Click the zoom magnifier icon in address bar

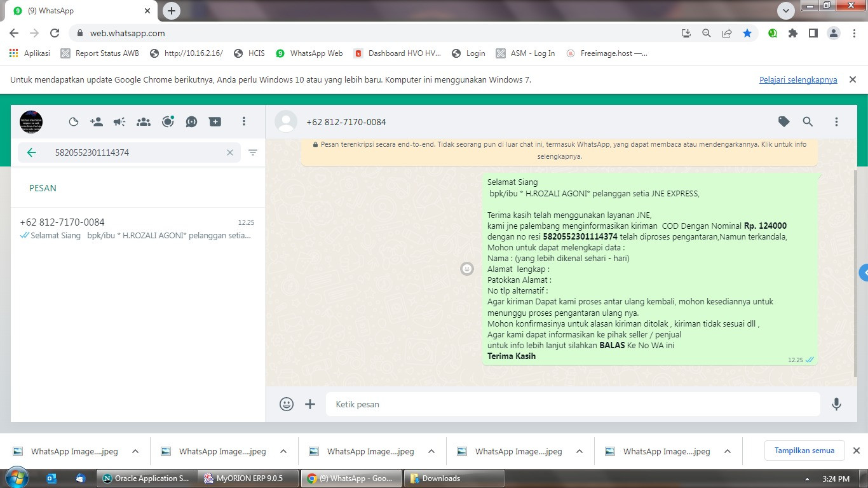pyautogui.click(x=706, y=33)
